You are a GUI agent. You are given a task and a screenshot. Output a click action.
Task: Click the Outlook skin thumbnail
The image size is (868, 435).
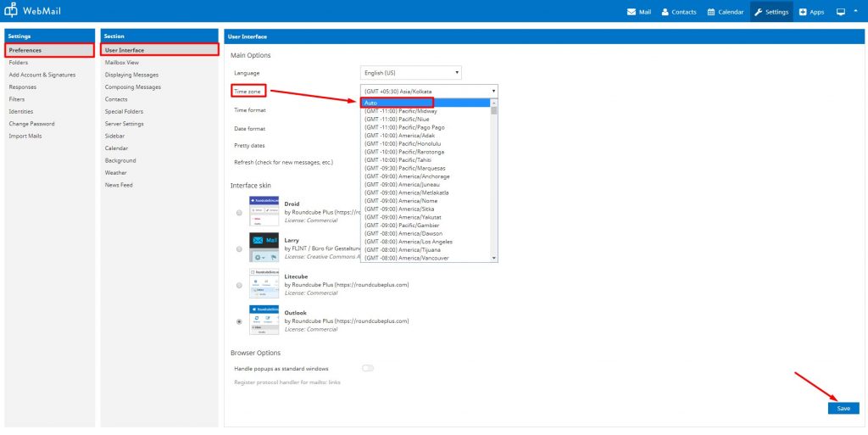[264, 321]
